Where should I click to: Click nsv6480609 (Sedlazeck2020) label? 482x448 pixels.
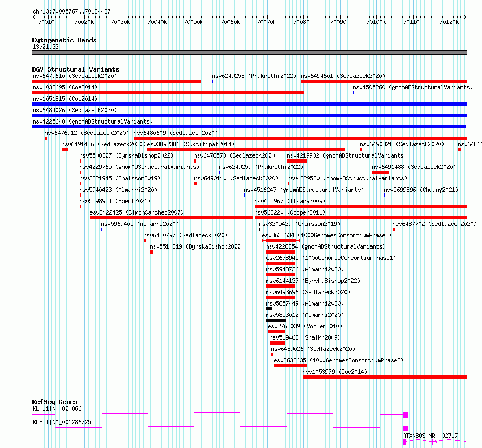tap(175, 133)
